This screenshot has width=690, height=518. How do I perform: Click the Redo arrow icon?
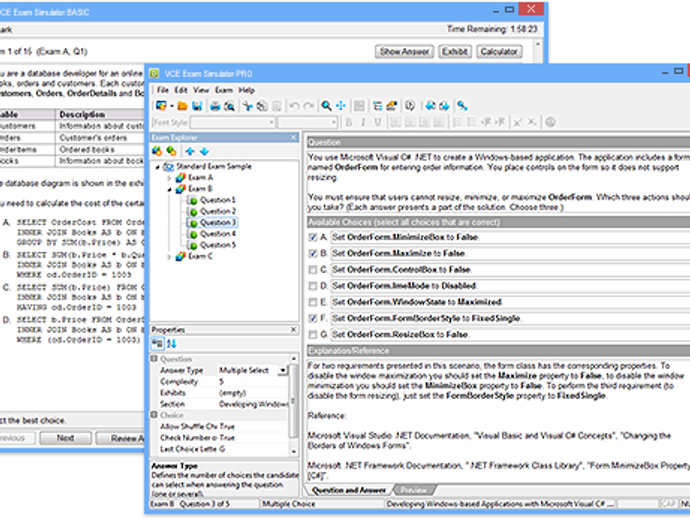[x=309, y=106]
